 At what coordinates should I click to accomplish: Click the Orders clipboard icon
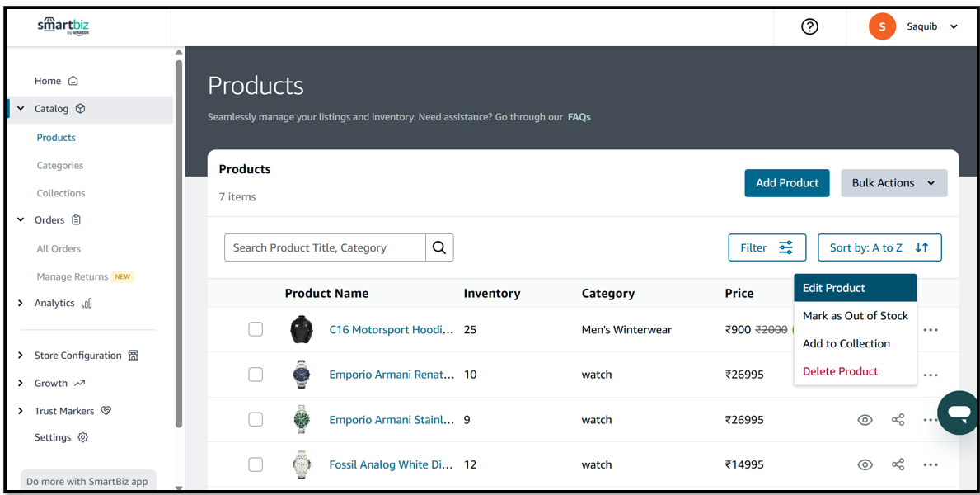pyautogui.click(x=77, y=219)
